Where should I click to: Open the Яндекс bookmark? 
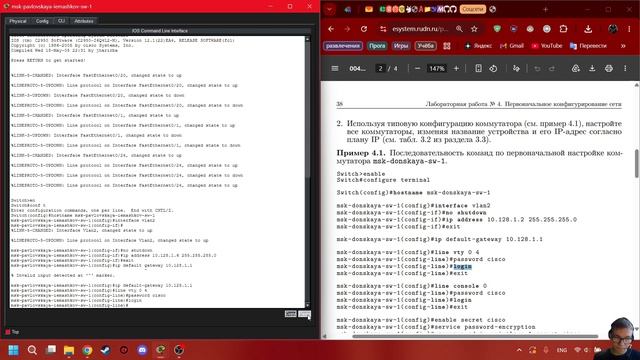pyautogui.click(x=478, y=46)
